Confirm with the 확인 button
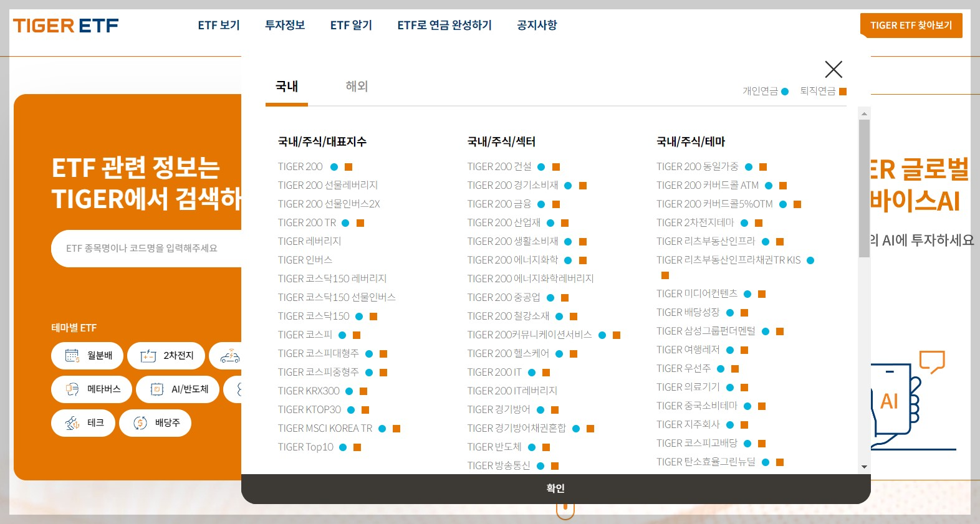980x524 pixels. coord(555,488)
